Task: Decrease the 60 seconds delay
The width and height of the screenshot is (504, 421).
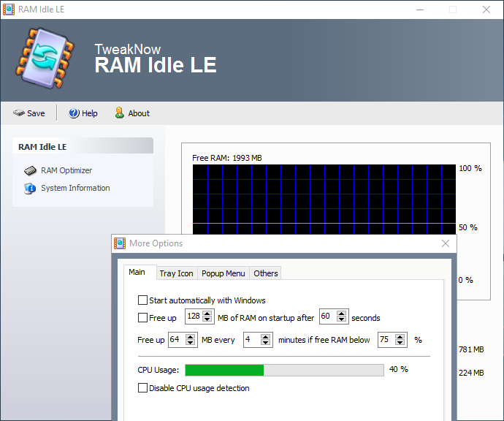Action: (x=341, y=319)
